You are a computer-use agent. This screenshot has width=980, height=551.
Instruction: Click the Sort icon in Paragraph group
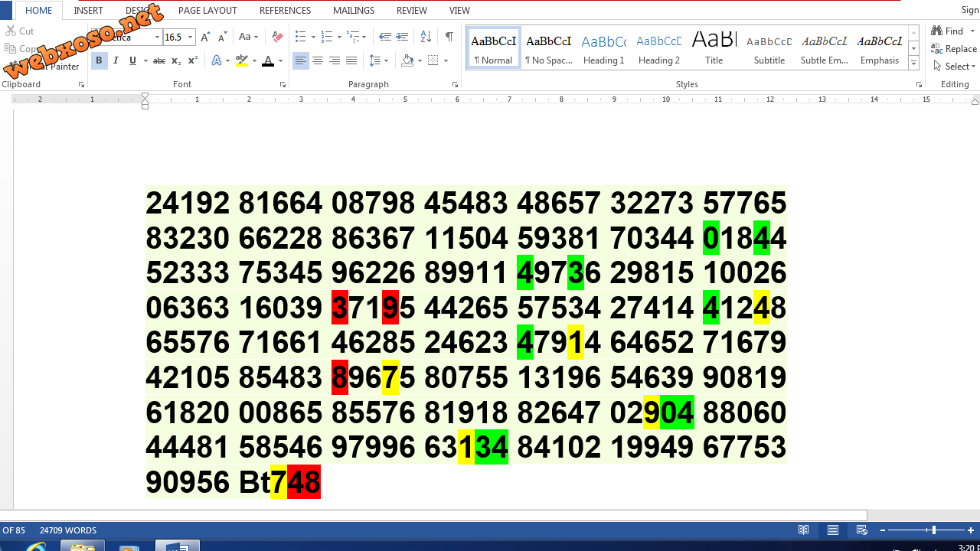tap(426, 37)
